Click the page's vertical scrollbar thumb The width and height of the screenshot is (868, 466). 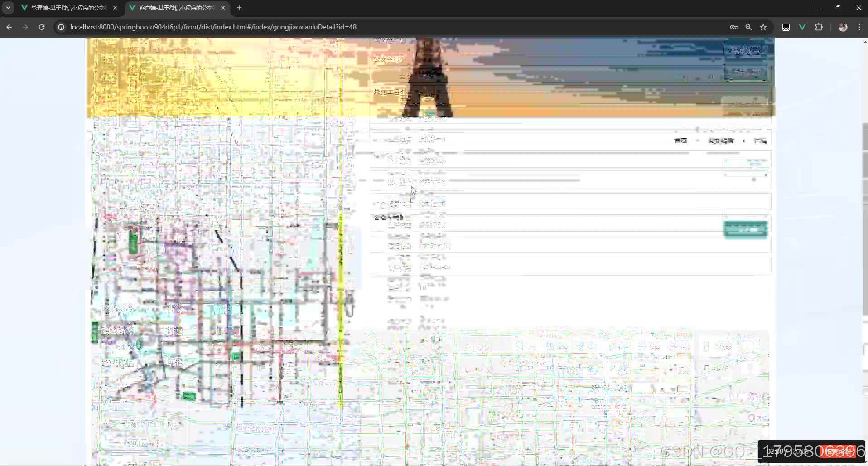point(865,218)
